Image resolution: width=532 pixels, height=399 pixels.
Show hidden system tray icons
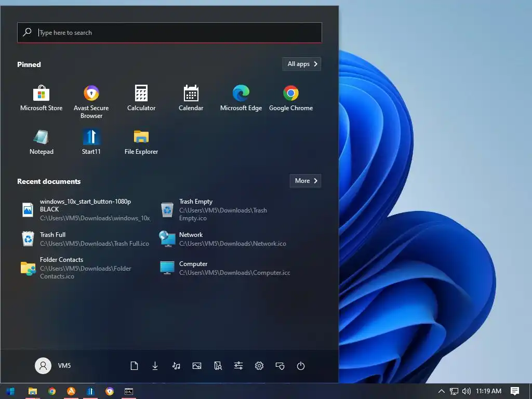pos(442,391)
